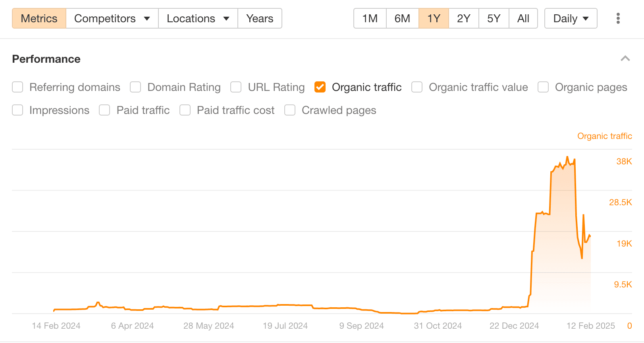Show All time data

(523, 18)
